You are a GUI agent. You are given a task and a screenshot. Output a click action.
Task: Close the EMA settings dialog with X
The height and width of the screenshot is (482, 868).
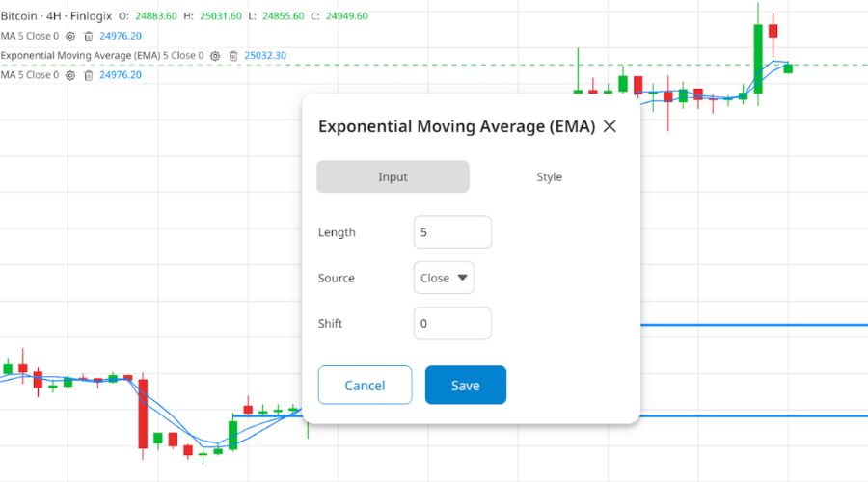click(610, 126)
